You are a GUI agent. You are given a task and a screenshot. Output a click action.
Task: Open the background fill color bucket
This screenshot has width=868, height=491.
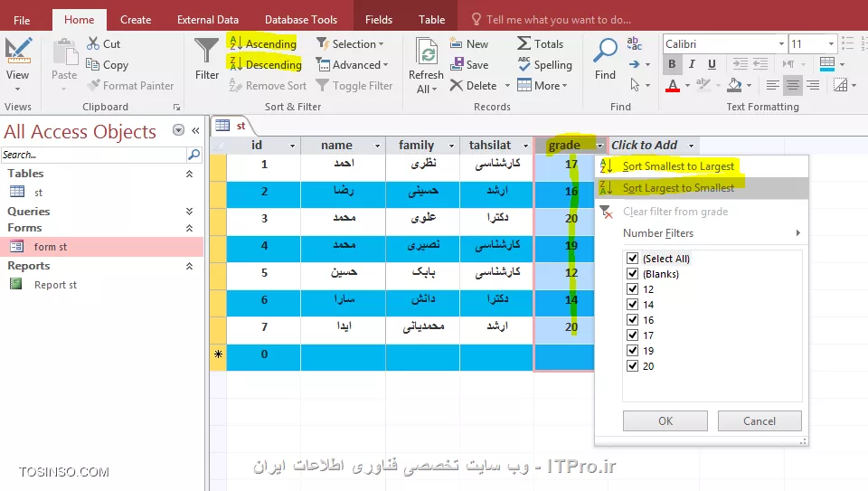(734, 85)
